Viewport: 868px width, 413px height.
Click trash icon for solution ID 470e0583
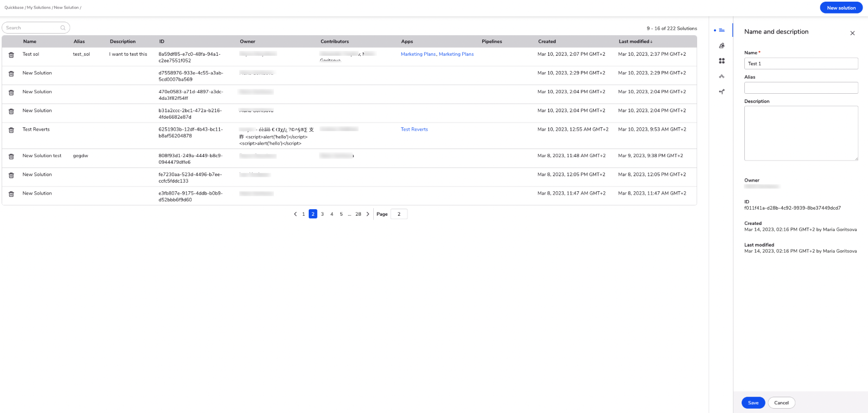click(x=11, y=93)
